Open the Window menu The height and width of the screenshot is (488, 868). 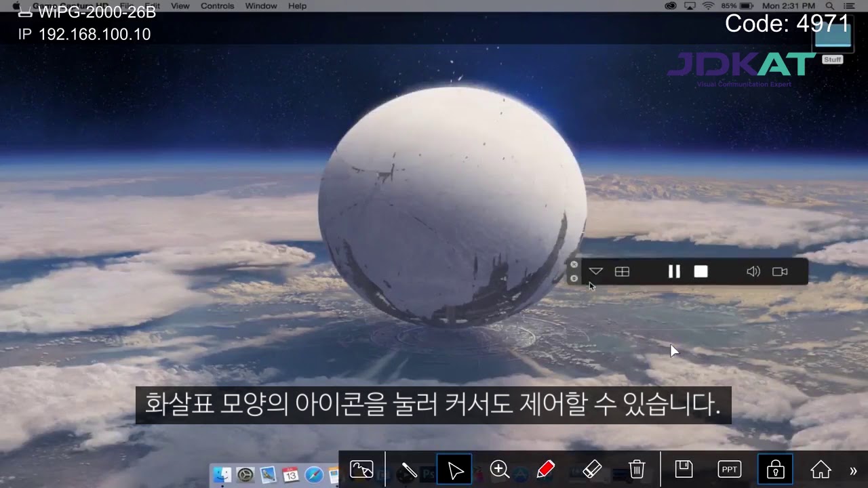261,6
